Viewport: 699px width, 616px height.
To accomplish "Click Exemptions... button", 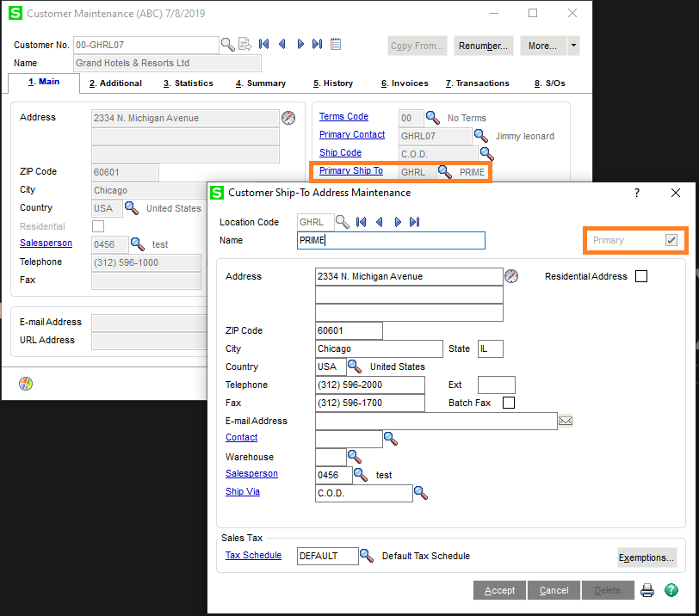I will tap(646, 557).
